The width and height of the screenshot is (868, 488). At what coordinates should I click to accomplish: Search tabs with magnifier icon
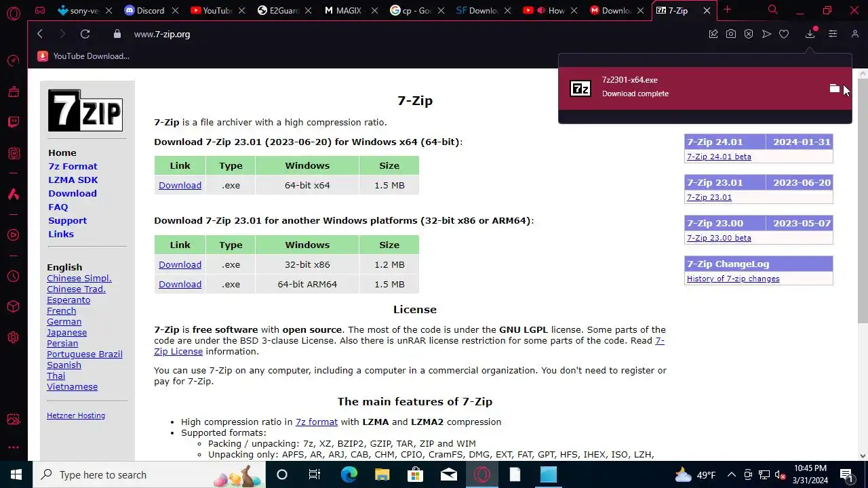point(772,9)
